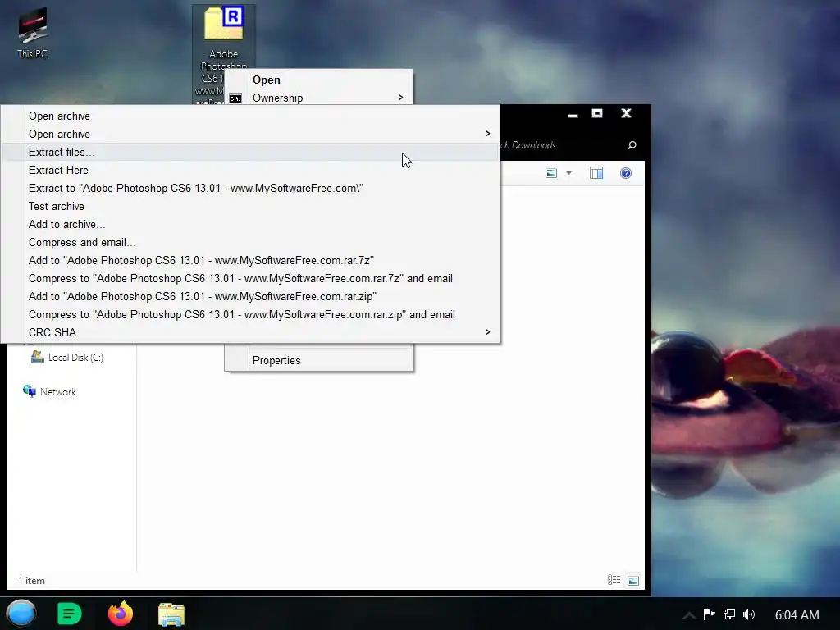Add to the .rar.zip archive
The width and height of the screenshot is (840, 630).
coord(250,296)
